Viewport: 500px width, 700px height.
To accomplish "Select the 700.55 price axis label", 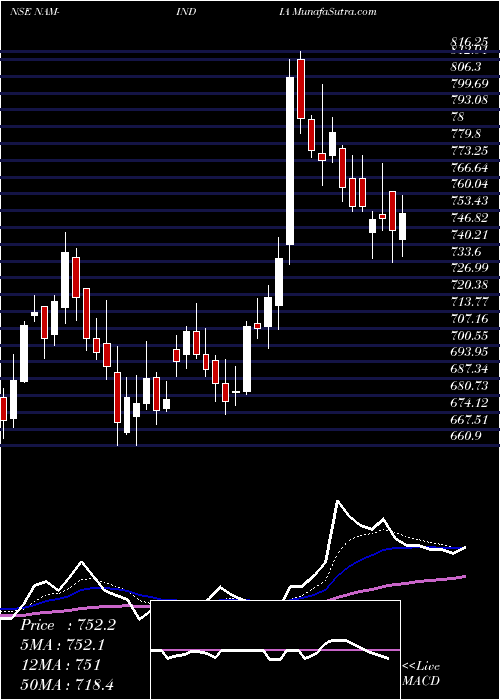I will pos(470,335).
